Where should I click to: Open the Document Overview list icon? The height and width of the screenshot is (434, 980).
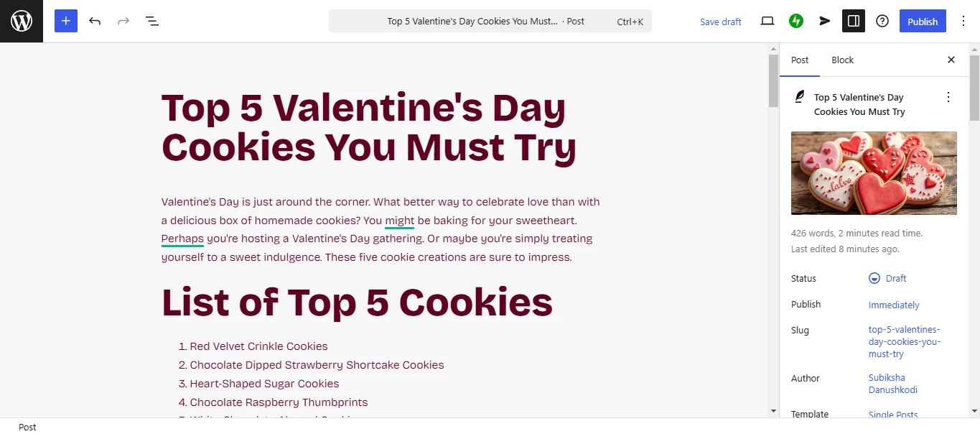click(x=152, y=21)
